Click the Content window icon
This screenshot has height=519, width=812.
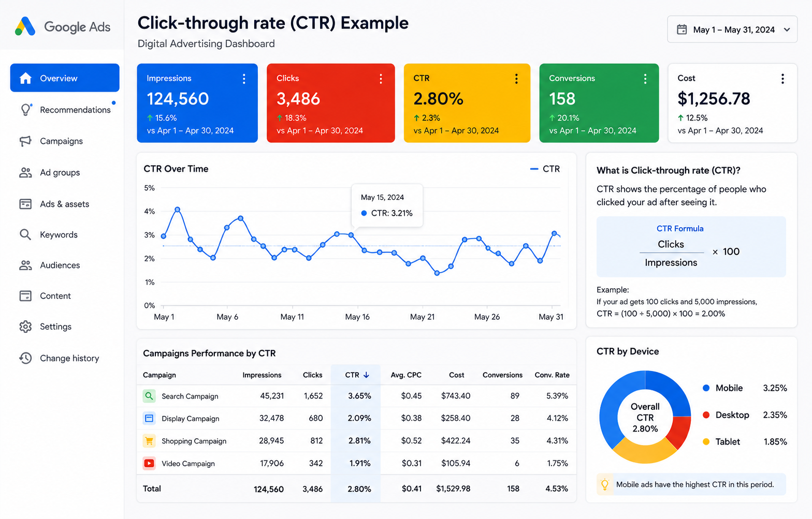pyautogui.click(x=25, y=296)
